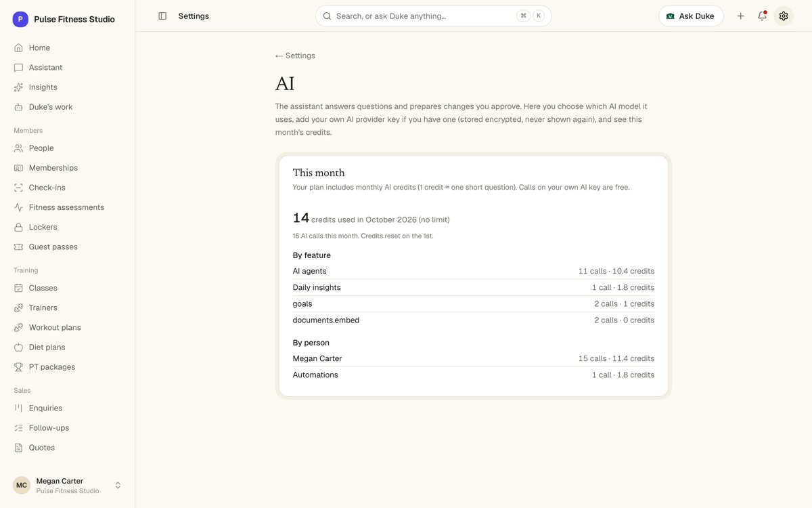This screenshot has width=812, height=508.
Task: Click the Quotes document icon
Action: (x=18, y=447)
